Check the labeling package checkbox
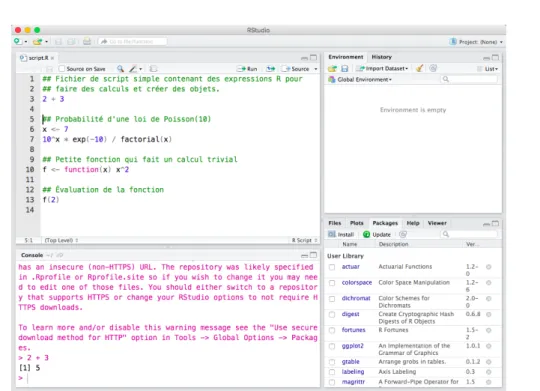 (332, 372)
